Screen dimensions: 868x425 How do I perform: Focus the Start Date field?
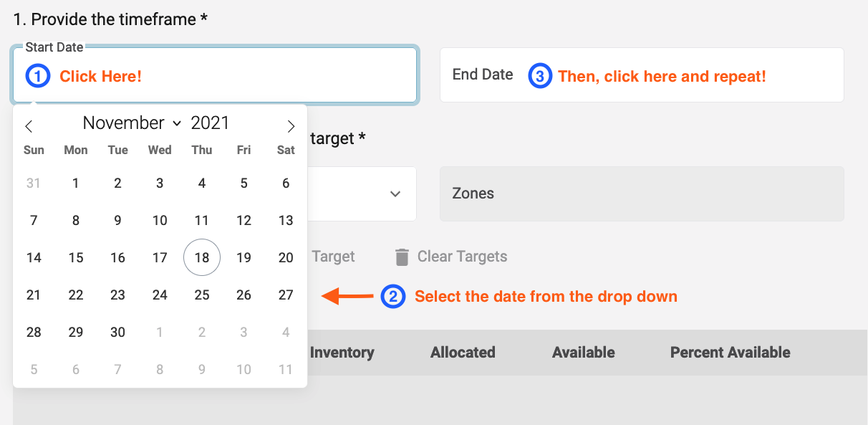tap(215, 75)
